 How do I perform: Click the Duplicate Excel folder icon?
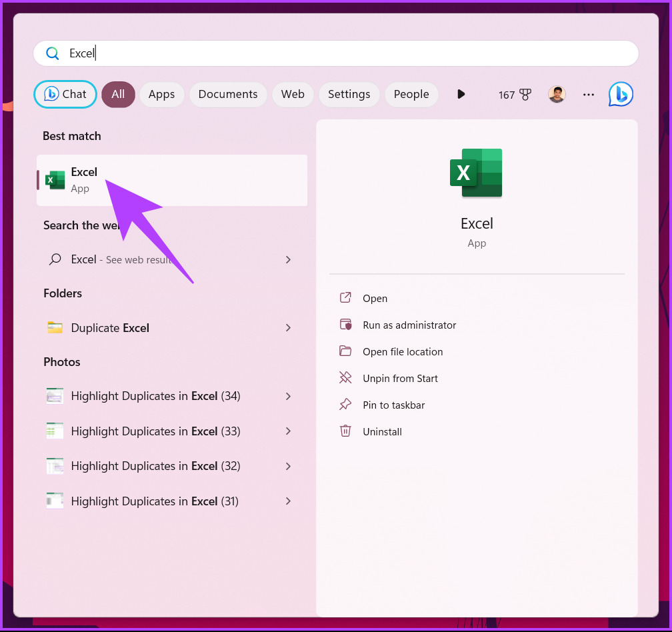[55, 328]
